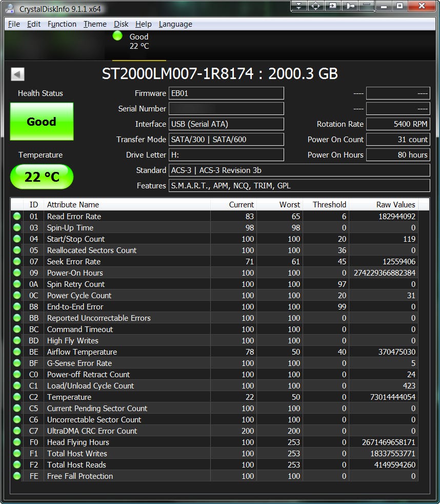This screenshot has width=440, height=504.
Task: Open the File menu
Action: [14, 24]
